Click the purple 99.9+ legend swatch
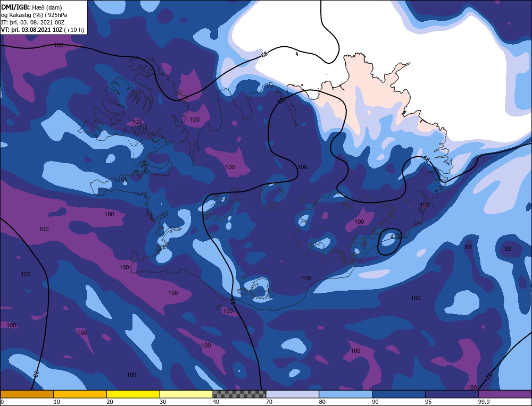This screenshot has width=532, height=406. (505, 394)
